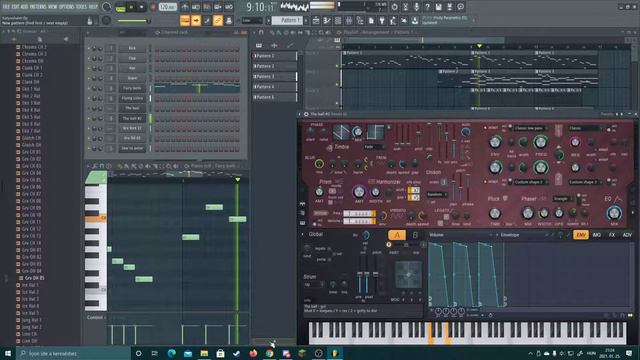Open the ENV tab in Harmor

(x=581, y=235)
